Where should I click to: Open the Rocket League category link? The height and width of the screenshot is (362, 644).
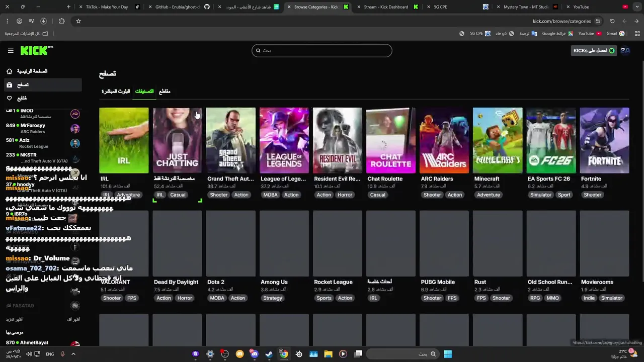(x=333, y=282)
